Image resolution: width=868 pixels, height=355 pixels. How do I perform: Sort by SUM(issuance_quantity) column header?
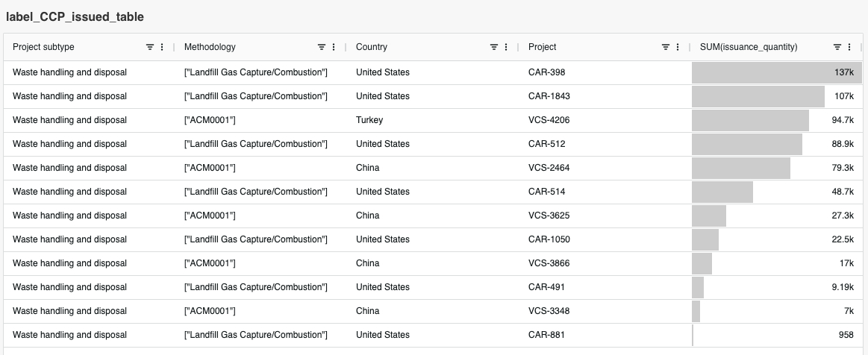click(749, 47)
